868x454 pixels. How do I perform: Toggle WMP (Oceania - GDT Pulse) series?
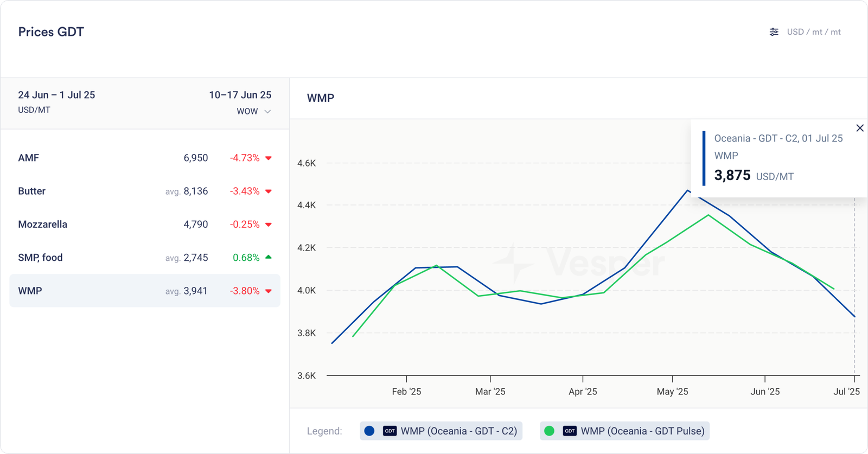click(642, 431)
